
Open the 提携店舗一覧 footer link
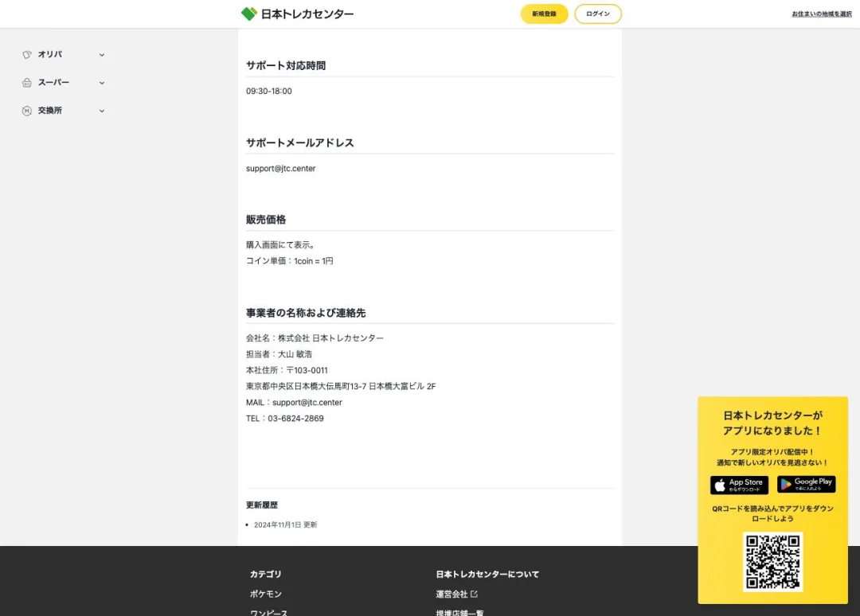459,613
